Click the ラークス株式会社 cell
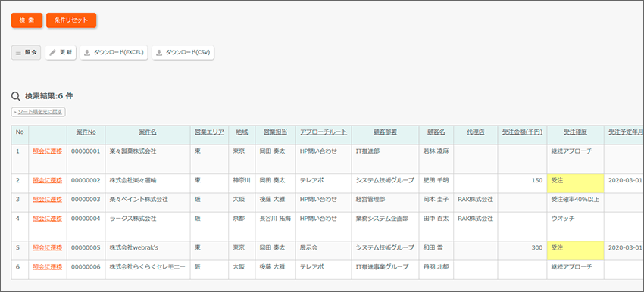The height and width of the screenshot is (292, 644). point(148,226)
